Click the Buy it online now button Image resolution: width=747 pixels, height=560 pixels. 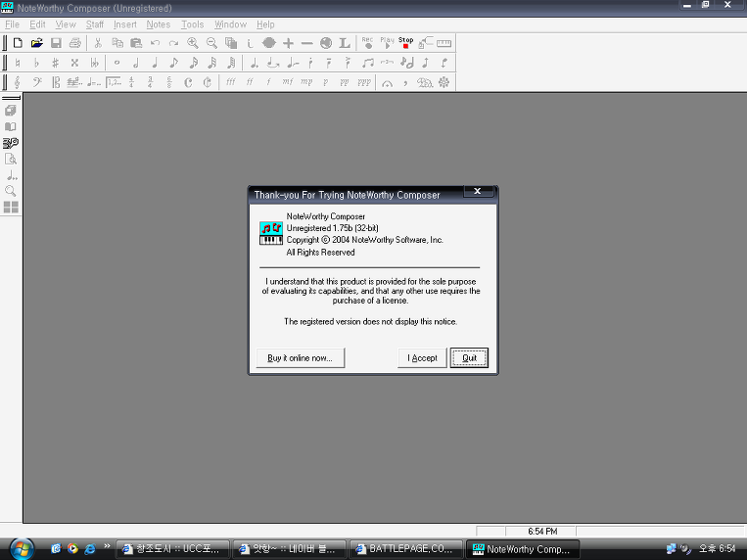[301, 358]
